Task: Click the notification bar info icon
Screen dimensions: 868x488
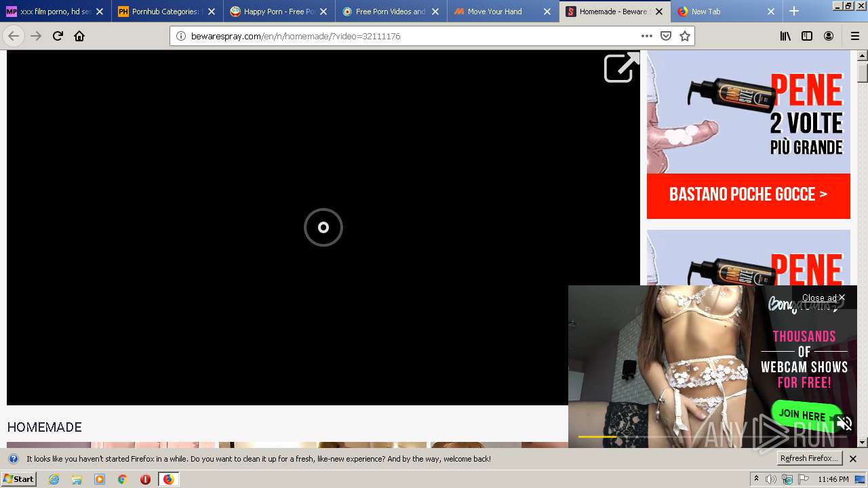Action: [x=13, y=459]
